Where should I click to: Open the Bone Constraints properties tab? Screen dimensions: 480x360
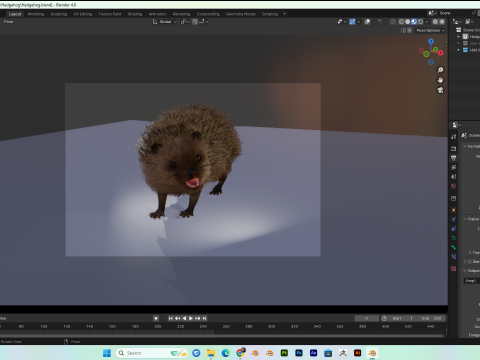pos(453,257)
